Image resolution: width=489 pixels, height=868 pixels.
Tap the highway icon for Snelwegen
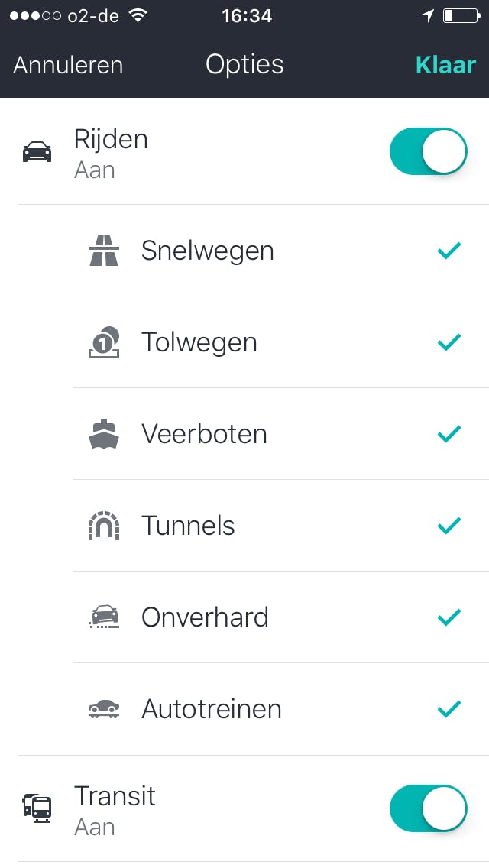(x=104, y=251)
